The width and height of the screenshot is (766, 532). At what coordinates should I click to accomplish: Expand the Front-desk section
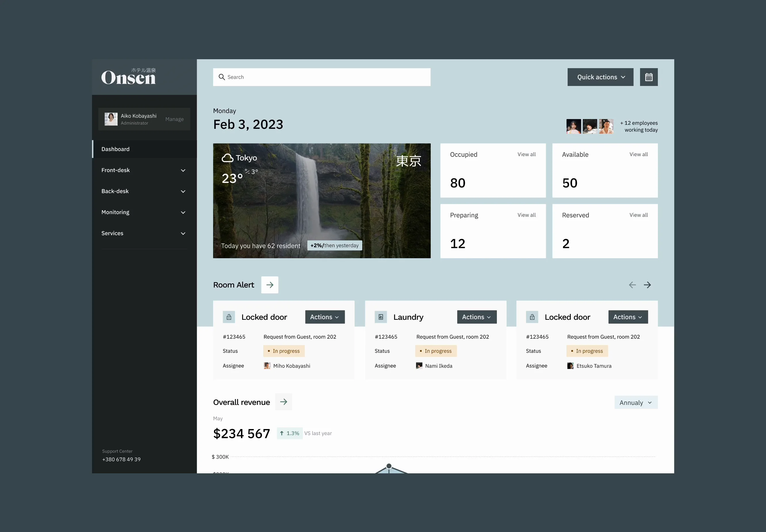point(143,170)
